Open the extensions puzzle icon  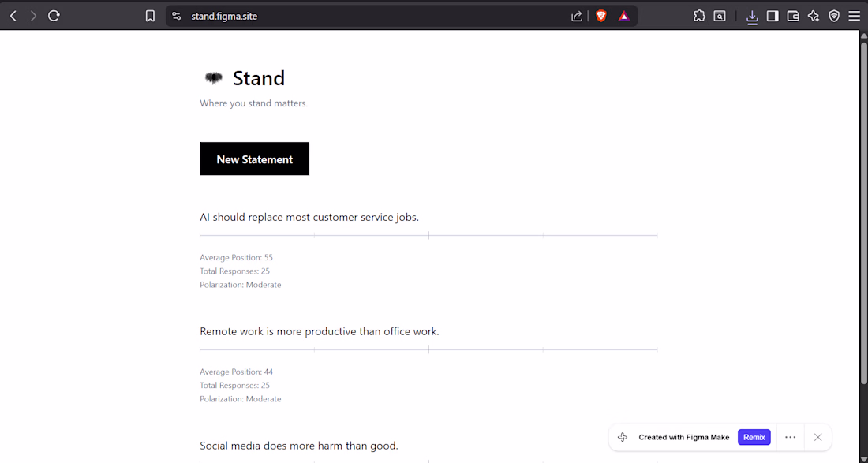[x=699, y=16]
